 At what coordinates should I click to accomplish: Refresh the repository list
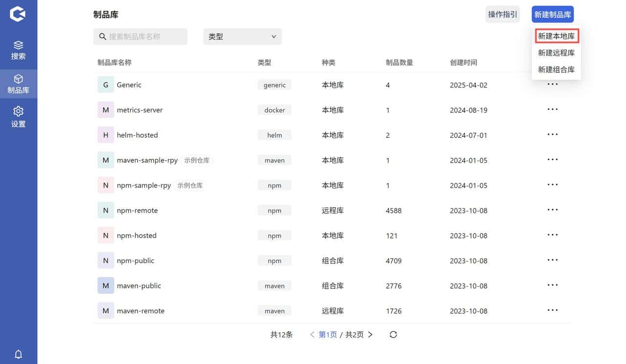coord(393,334)
